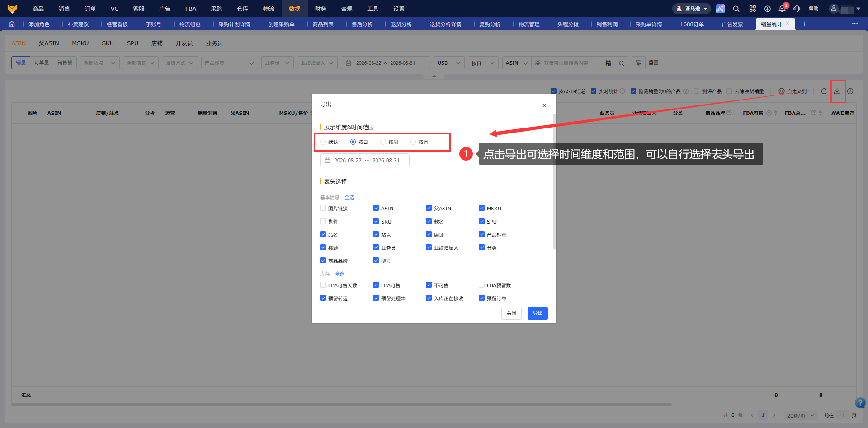The height and width of the screenshot is (428, 868).
Task: Open the AI assistant icon in top bar
Action: [x=720, y=9]
